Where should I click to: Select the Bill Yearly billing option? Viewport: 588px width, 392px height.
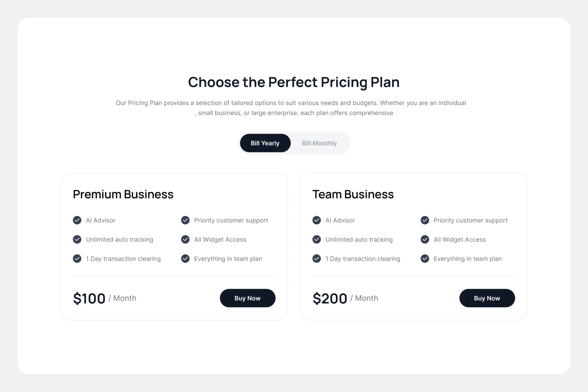pos(265,143)
